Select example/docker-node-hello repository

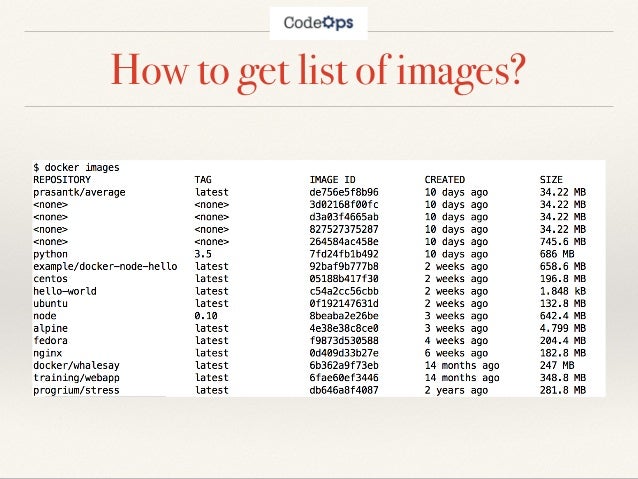click(105, 266)
